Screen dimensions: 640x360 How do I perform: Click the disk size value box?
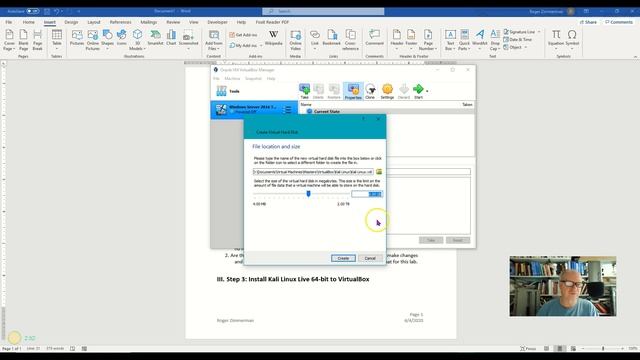click(367, 194)
